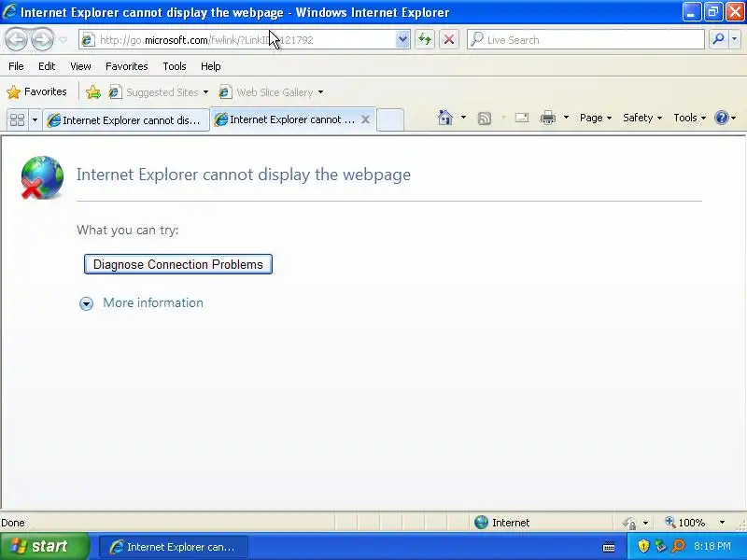
Task: Open the Windows Start menu
Action: [44, 546]
